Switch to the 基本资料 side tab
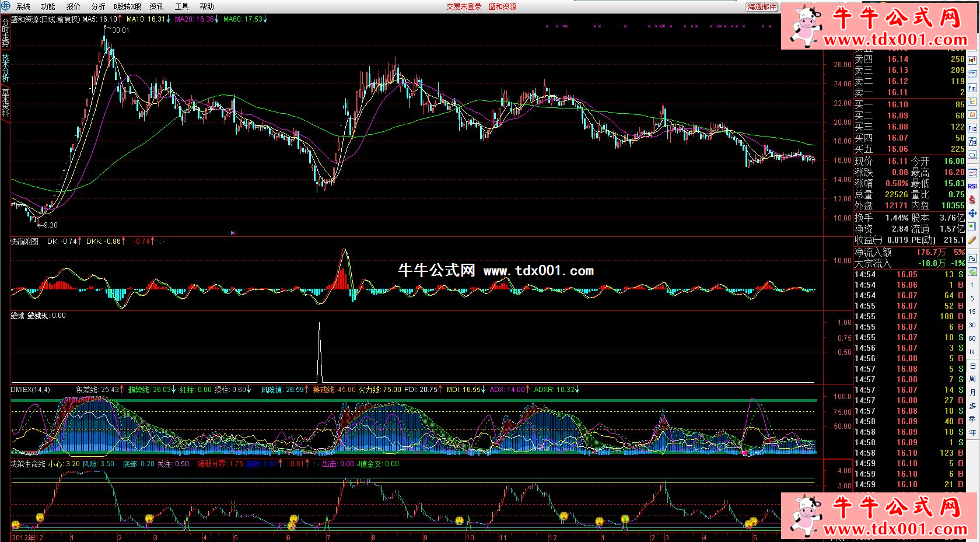 5,102
